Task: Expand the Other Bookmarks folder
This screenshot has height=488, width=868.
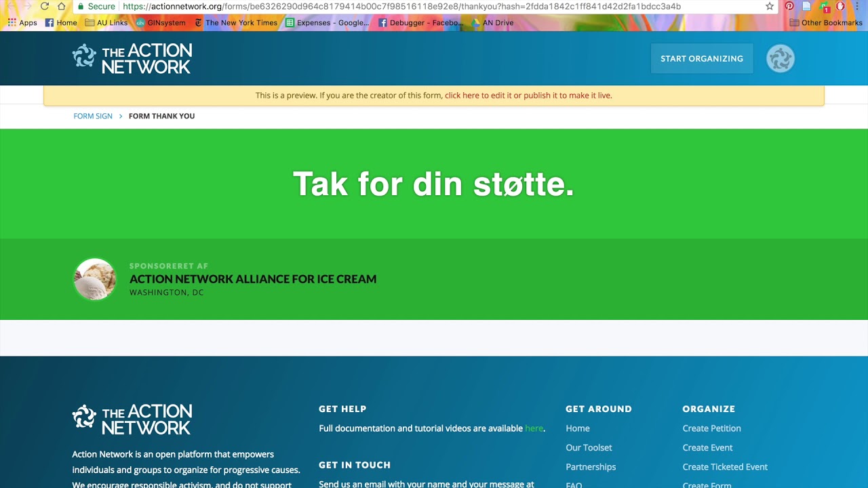Action: (x=826, y=22)
